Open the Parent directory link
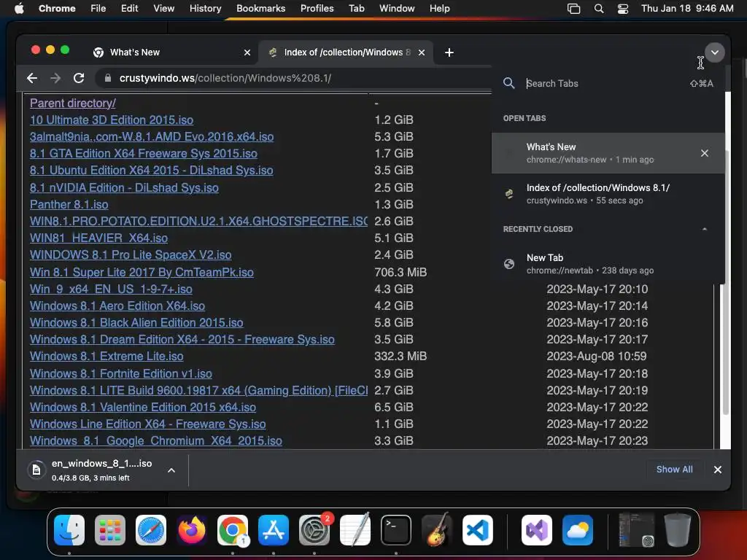Viewport: 747px width, 560px height. pyautogui.click(x=72, y=103)
